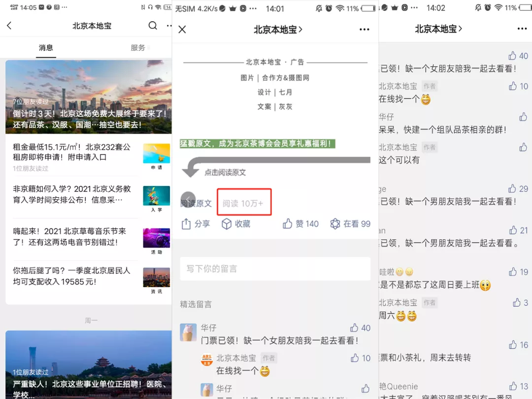
Task: Open the Beijing skyline headline banner
Action: pos(89,97)
